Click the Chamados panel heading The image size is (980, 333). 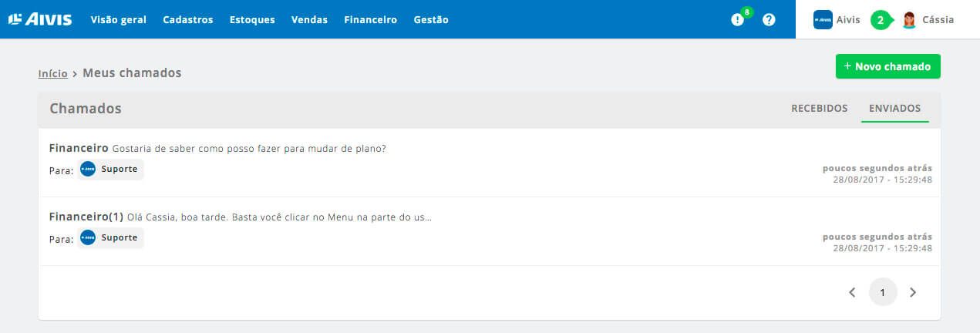(x=86, y=109)
